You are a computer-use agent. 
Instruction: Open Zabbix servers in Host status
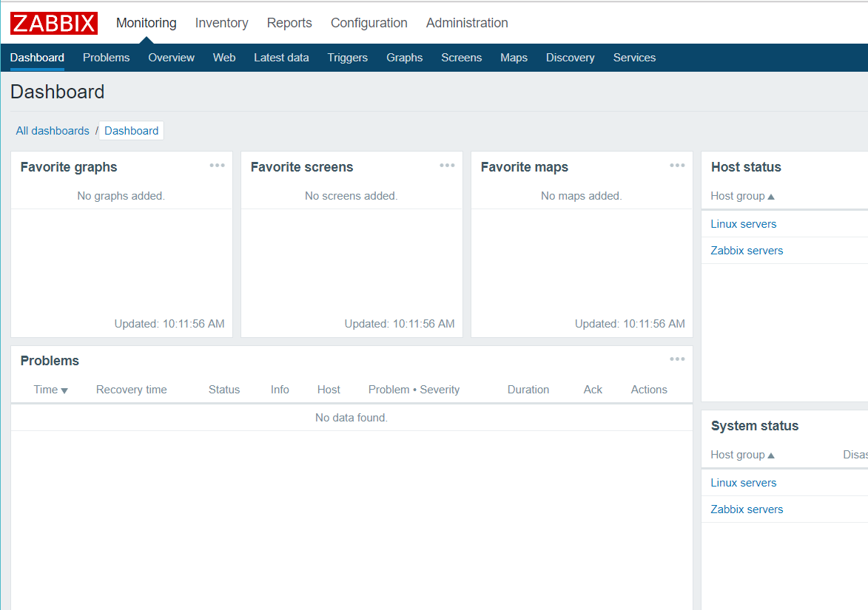[x=747, y=251]
